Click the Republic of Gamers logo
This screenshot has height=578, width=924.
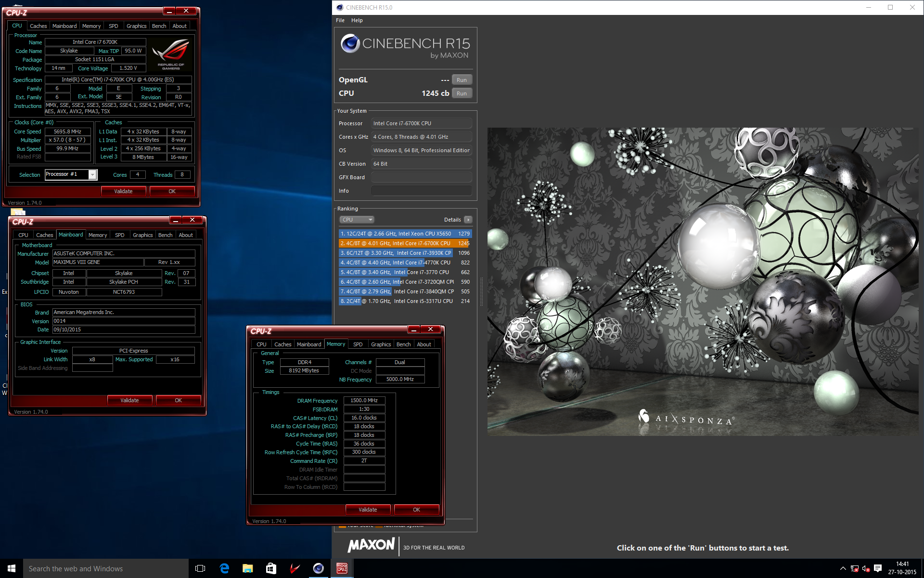coord(171,54)
